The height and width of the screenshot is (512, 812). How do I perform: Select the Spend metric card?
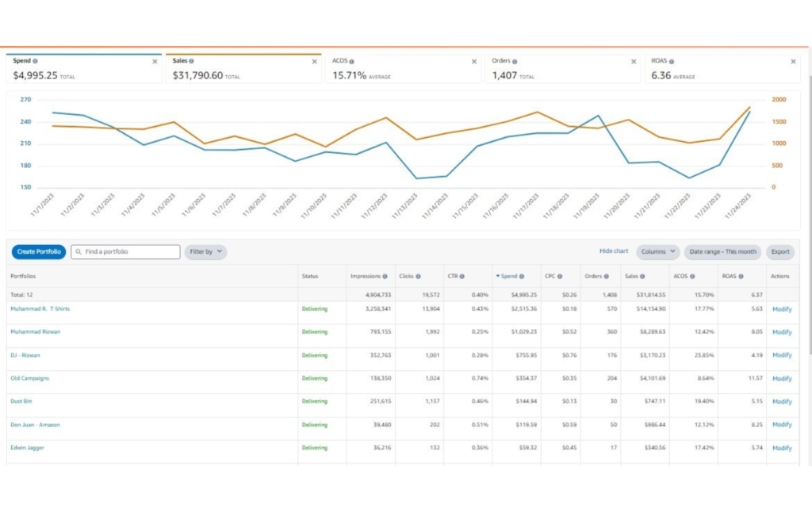[x=84, y=68]
